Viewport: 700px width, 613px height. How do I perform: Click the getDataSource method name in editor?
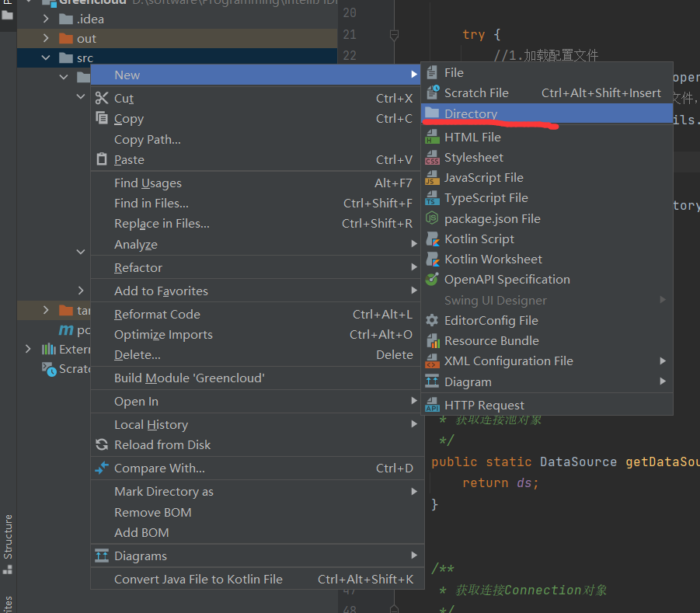coord(663,461)
